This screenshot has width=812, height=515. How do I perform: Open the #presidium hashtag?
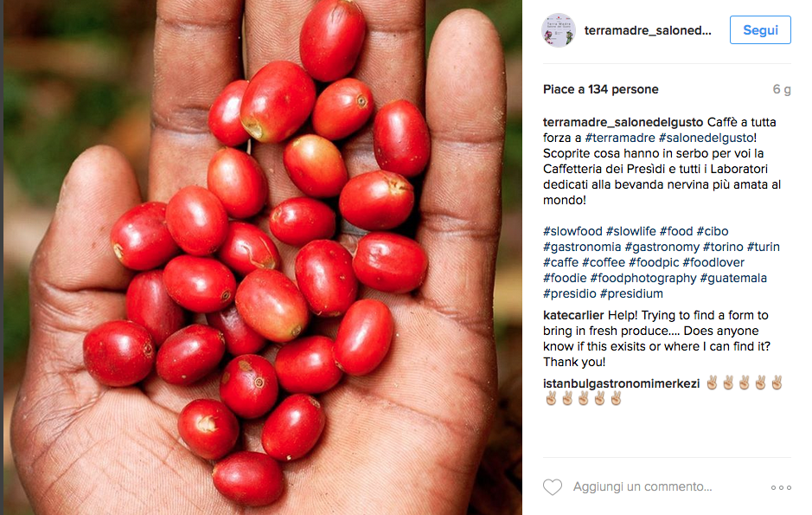pos(631,293)
